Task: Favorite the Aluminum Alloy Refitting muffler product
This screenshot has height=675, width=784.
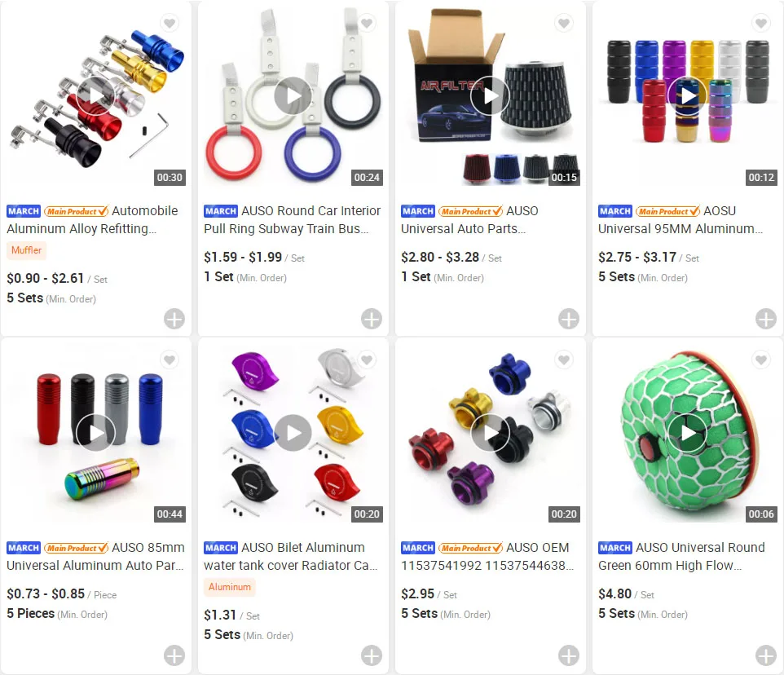Action: (x=170, y=23)
